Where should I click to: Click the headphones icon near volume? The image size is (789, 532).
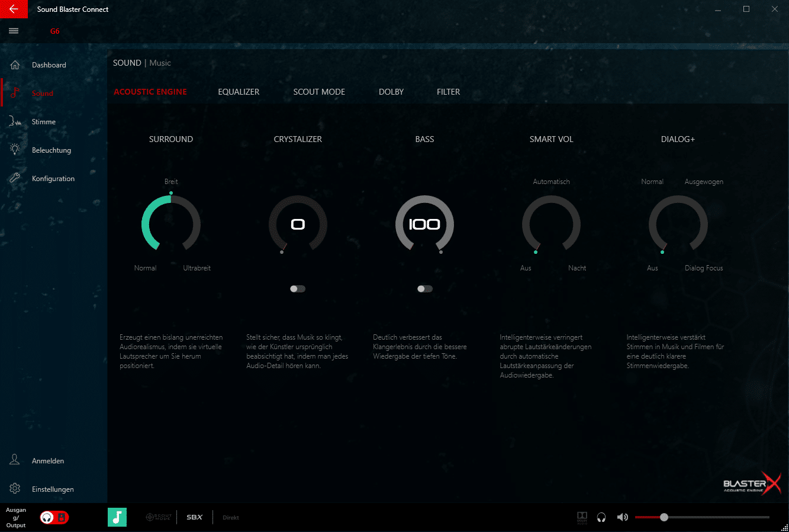601,517
